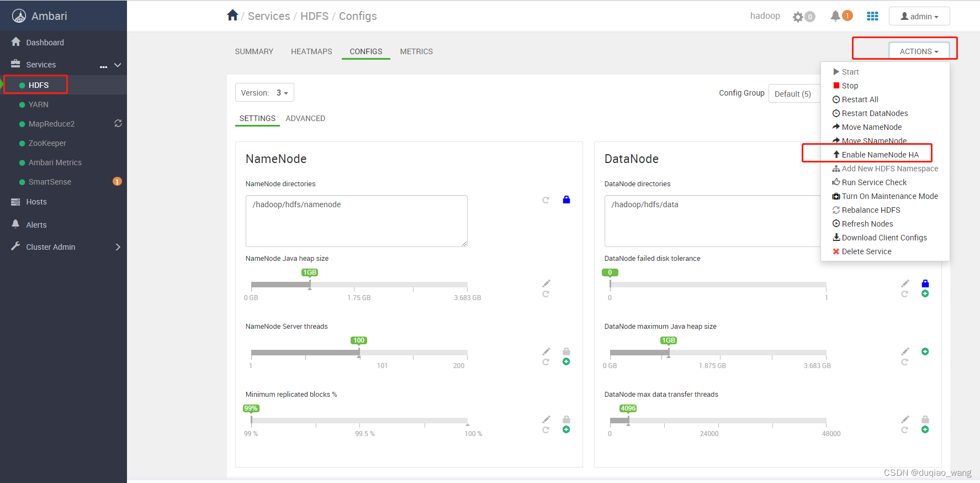Undo the NameNode directories value
This screenshot has width=980, height=483.
pos(545,200)
